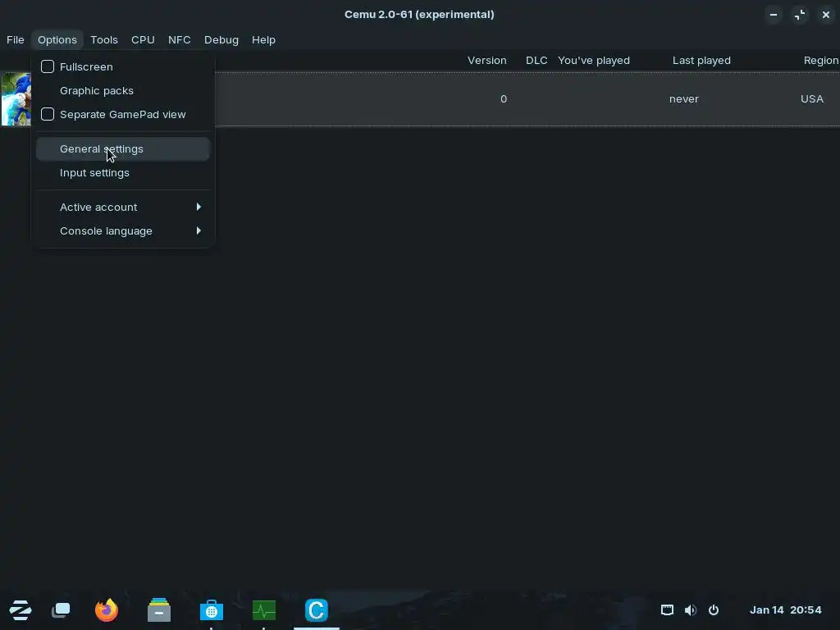The image size is (840, 630).
Task: Open the network status icon
Action: (x=667, y=610)
